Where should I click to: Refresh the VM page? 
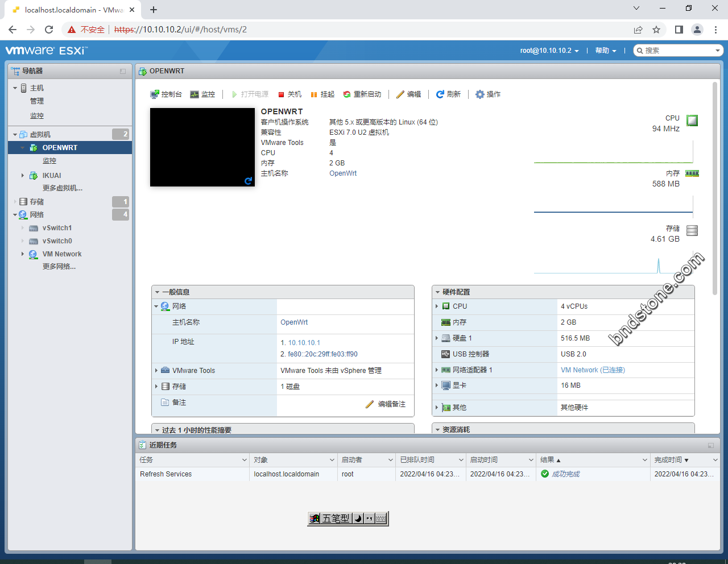pyautogui.click(x=448, y=94)
